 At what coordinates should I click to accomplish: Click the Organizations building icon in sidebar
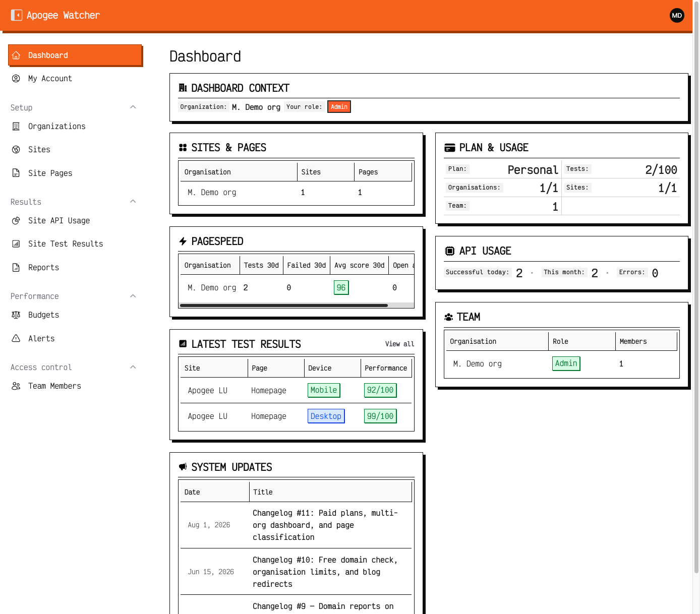click(x=16, y=127)
